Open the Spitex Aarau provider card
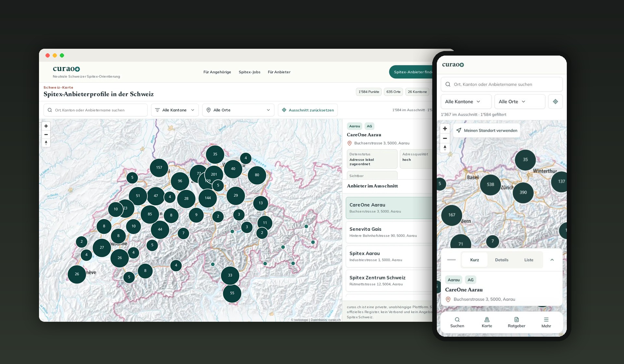Image resolution: width=624 pixels, height=364 pixels. (x=389, y=256)
